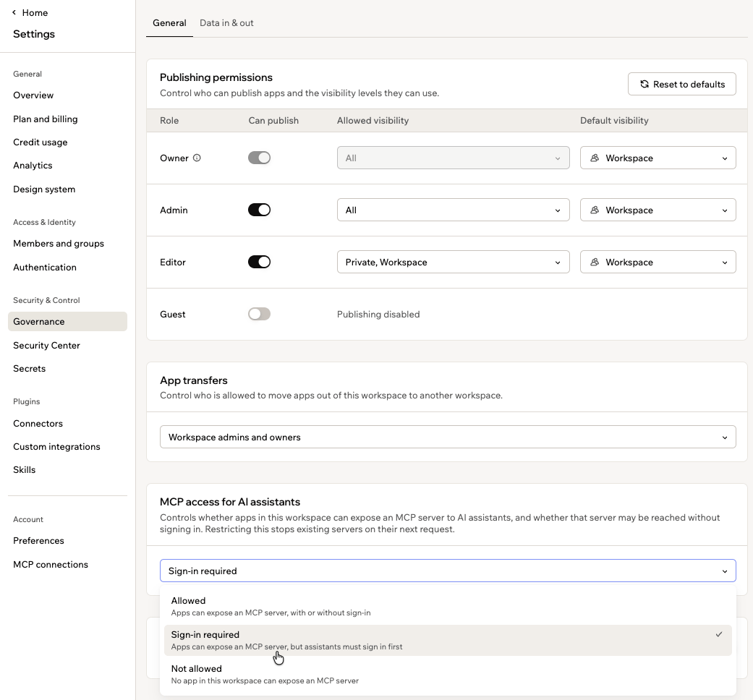
Task: Click the MCP access for AI assistants heading
Action: (230, 502)
